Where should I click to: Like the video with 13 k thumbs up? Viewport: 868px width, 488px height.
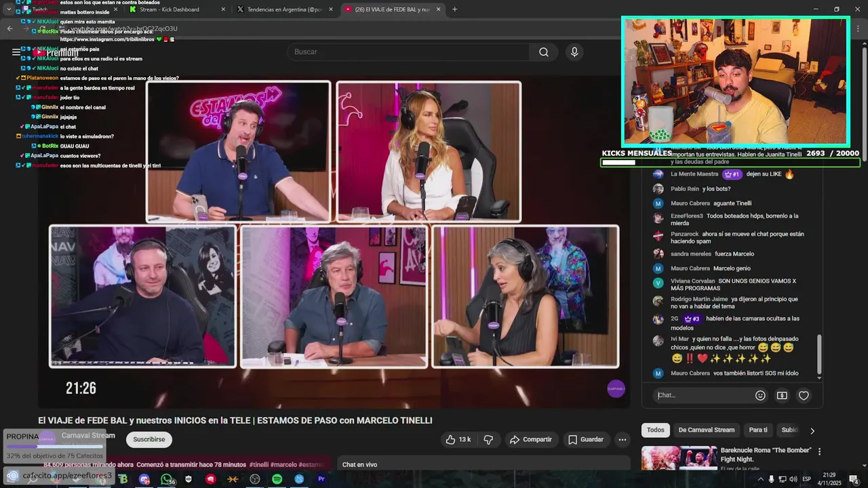click(x=458, y=439)
